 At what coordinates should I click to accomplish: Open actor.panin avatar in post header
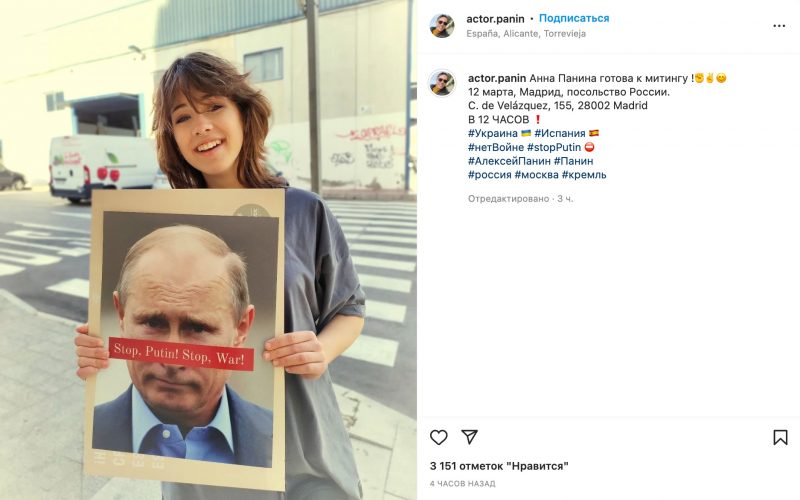[442, 26]
